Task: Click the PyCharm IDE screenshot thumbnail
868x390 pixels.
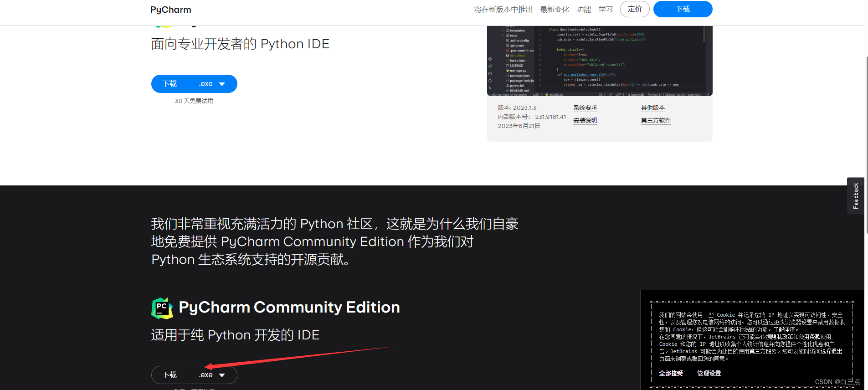Action: [600, 61]
